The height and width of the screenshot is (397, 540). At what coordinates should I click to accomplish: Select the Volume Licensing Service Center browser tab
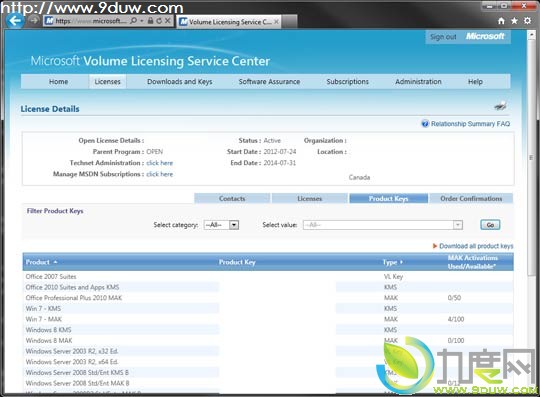coord(229,22)
